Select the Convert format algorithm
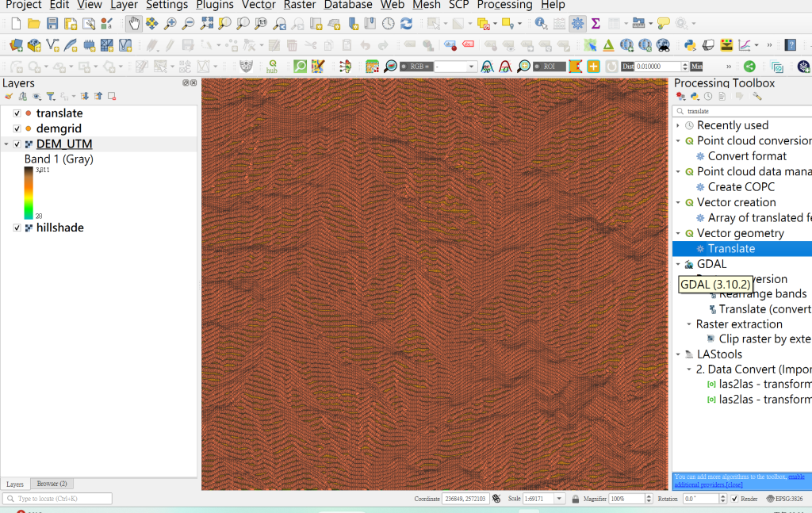The width and height of the screenshot is (812, 513). coord(747,156)
